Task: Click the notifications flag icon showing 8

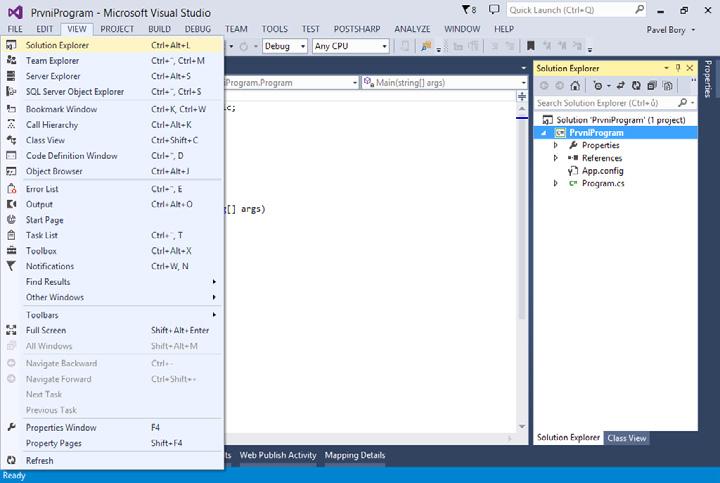Action: coord(469,10)
